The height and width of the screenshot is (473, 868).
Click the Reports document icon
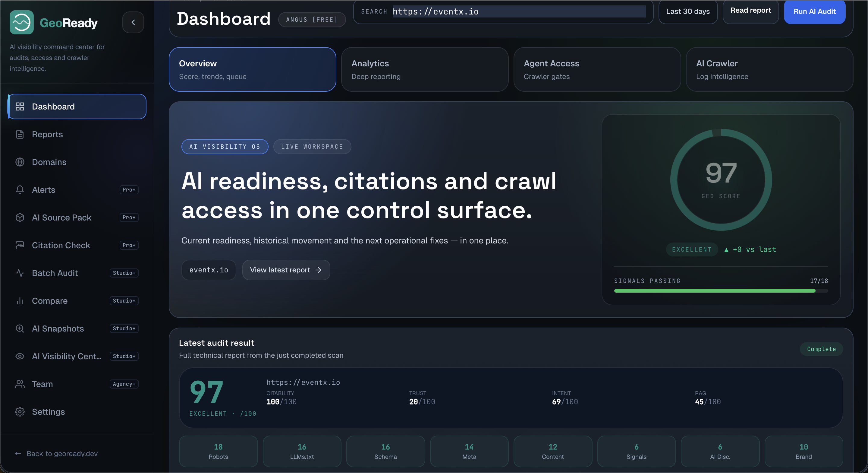tap(20, 134)
